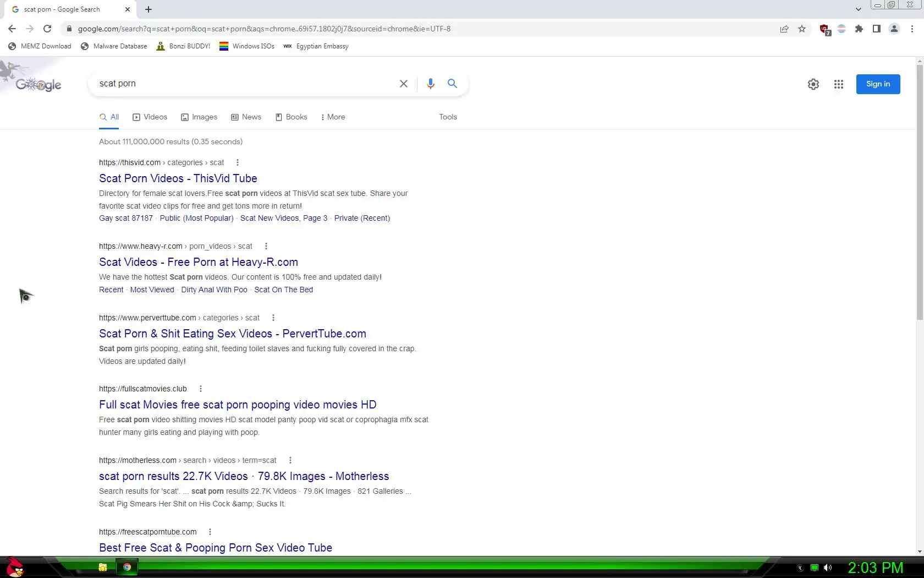Click the Sign in button
The width and height of the screenshot is (924, 578).
878,84
